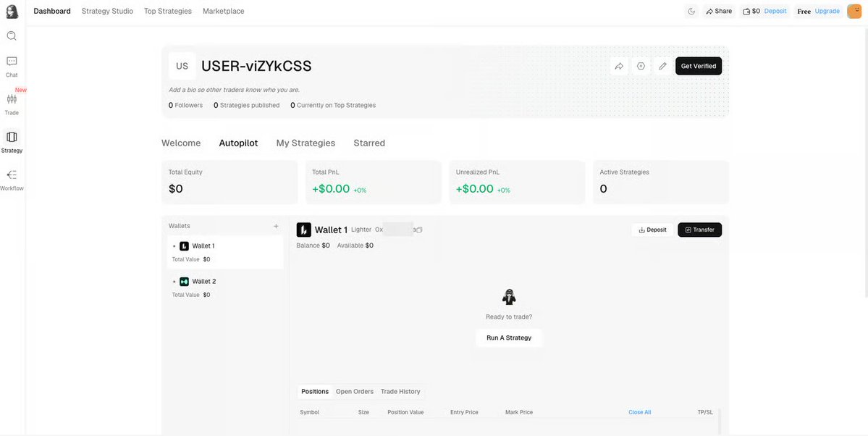
Task: Click the Get Verified button
Action: point(699,66)
